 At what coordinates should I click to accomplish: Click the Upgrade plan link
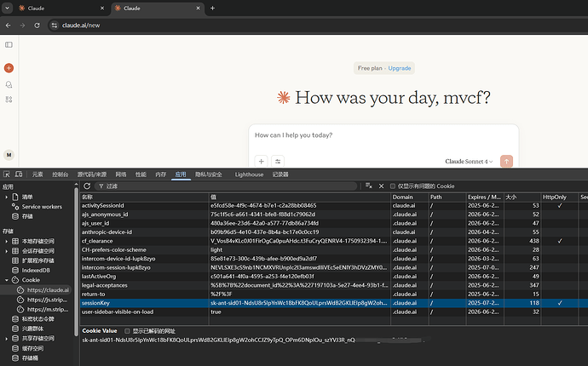[x=400, y=68]
